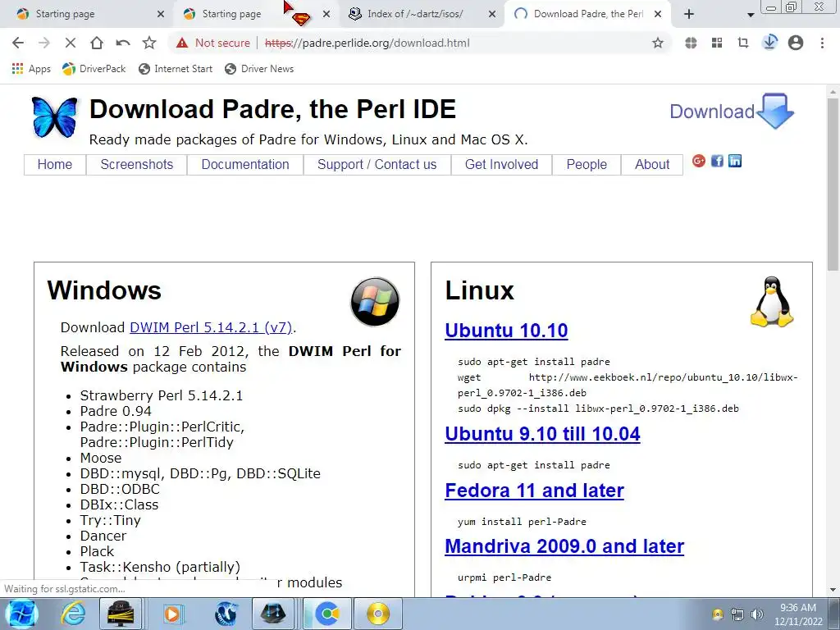Open the Driver News bookmark
The height and width of the screenshot is (630, 840).
point(259,69)
